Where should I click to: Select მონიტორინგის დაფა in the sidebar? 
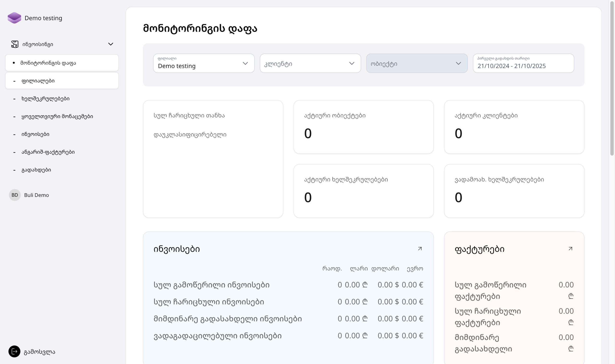pyautogui.click(x=48, y=63)
